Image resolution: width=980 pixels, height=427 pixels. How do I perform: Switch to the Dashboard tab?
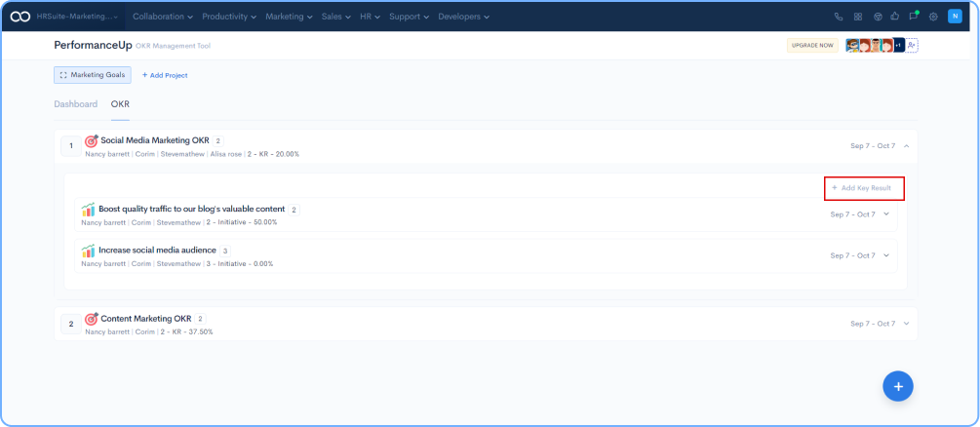click(75, 104)
